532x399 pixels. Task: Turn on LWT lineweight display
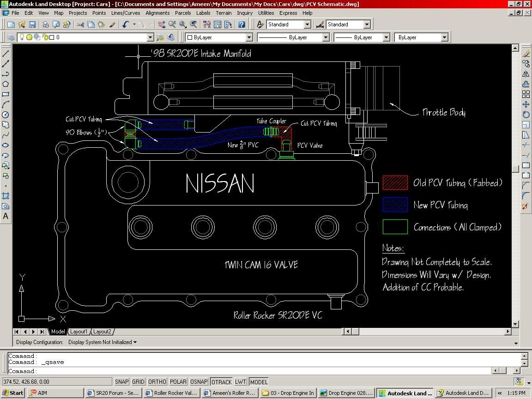(240, 381)
